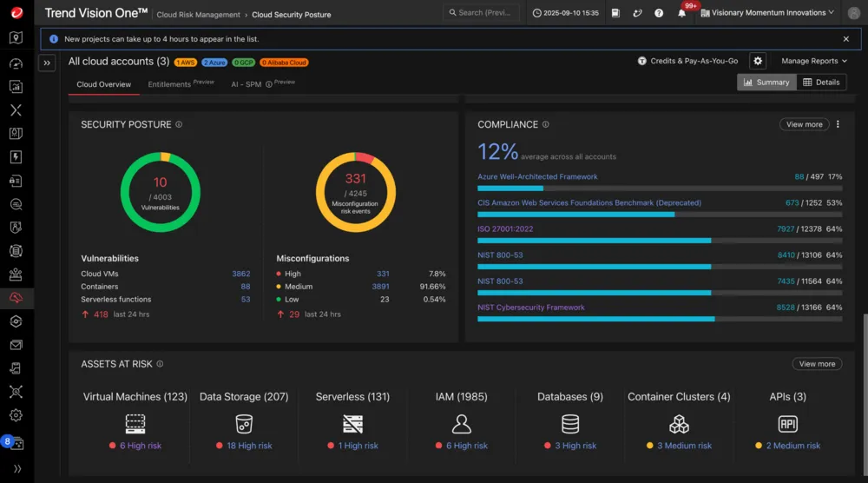
Task: Click the APIs asset icon
Action: point(787,424)
